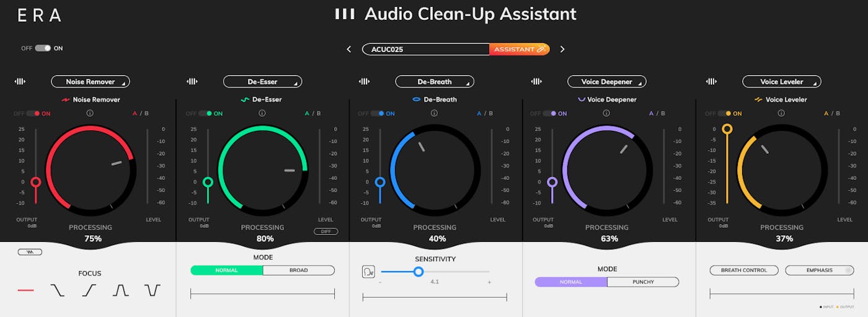Open De-Breath info icon

click(x=434, y=113)
